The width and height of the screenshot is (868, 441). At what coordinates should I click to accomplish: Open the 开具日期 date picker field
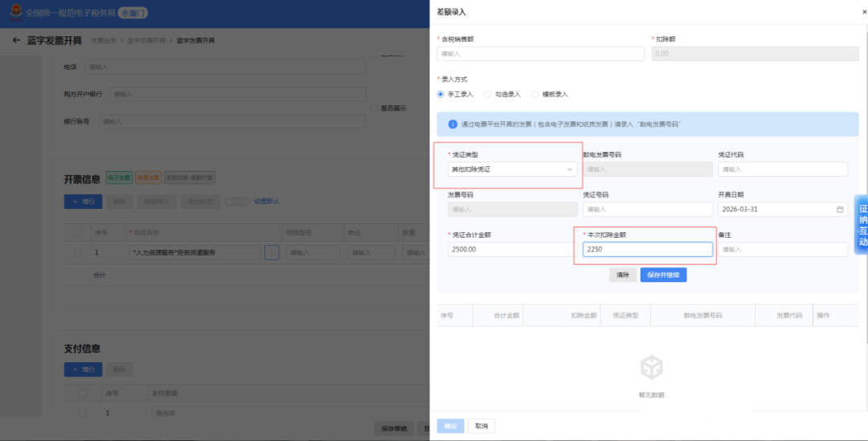click(x=783, y=210)
